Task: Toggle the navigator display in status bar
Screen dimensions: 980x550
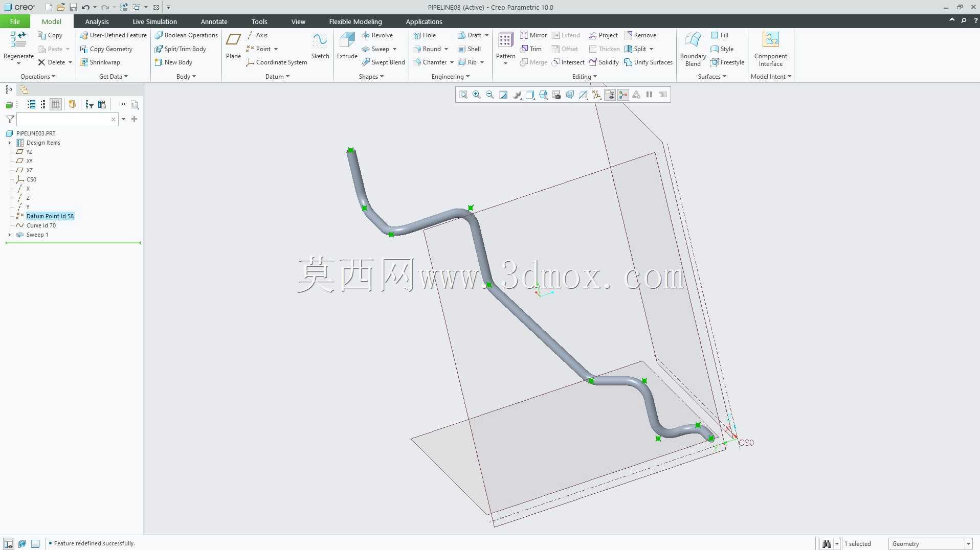Action: tap(9, 544)
